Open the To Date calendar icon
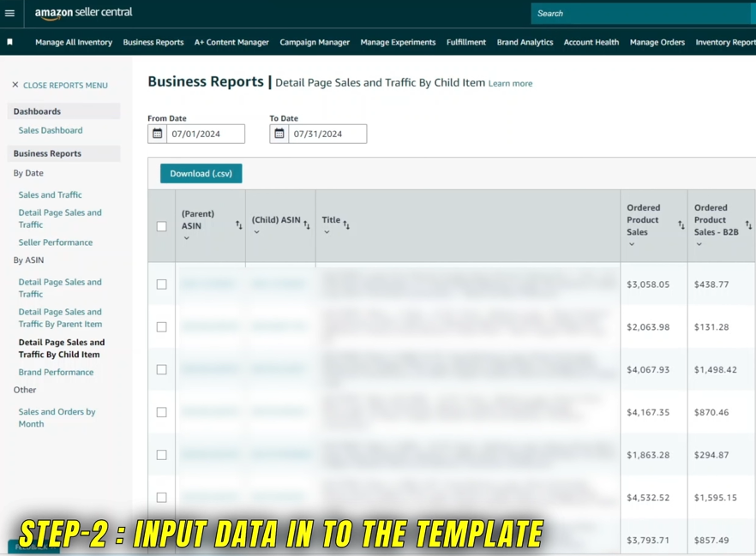 (x=279, y=134)
